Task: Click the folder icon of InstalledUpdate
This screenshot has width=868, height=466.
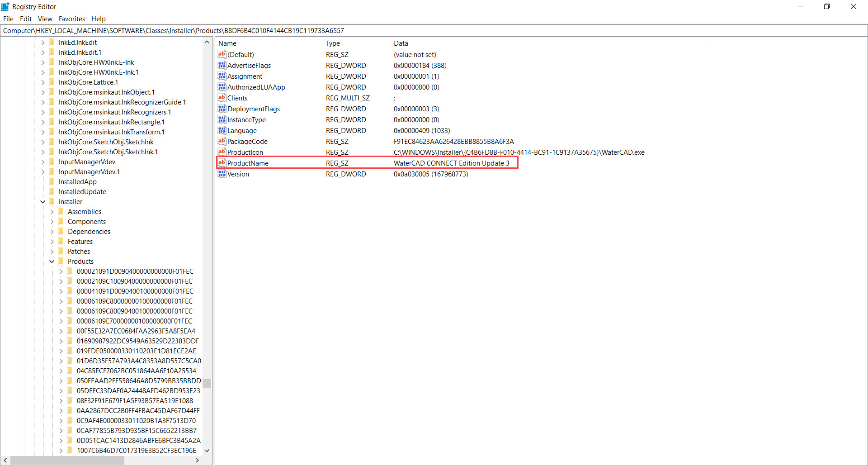Action: coord(52,191)
